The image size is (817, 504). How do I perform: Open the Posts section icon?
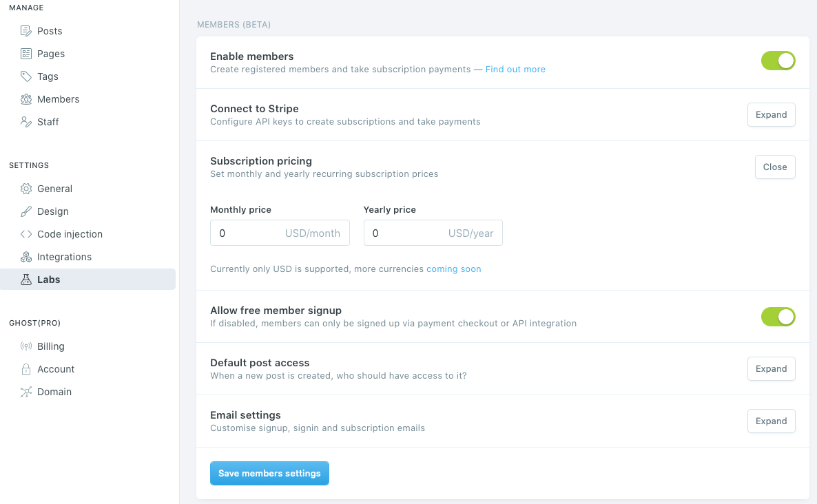[x=25, y=31]
